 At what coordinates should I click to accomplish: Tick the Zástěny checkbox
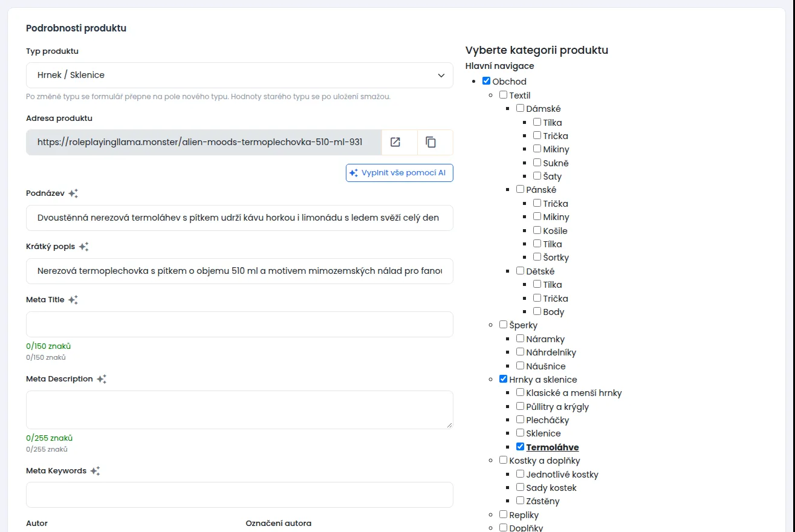[520, 501]
